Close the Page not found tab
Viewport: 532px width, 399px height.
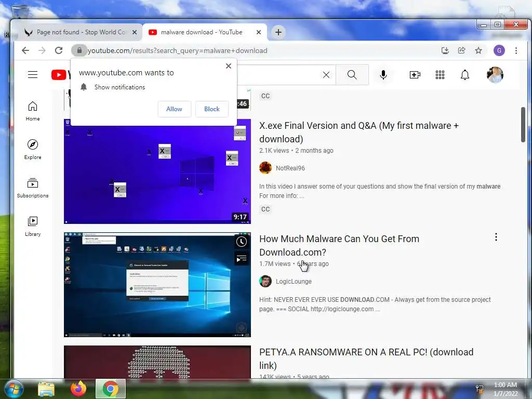[x=135, y=32]
